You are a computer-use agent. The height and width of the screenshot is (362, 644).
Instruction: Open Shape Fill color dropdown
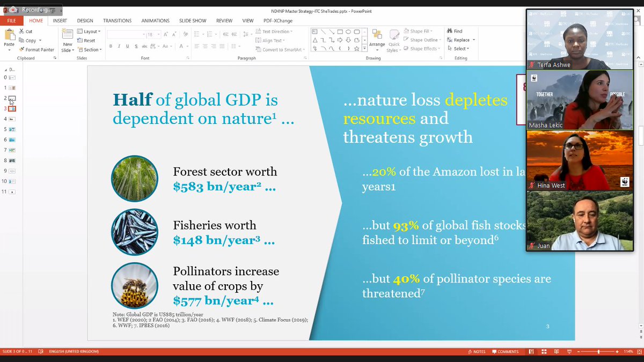click(418, 31)
